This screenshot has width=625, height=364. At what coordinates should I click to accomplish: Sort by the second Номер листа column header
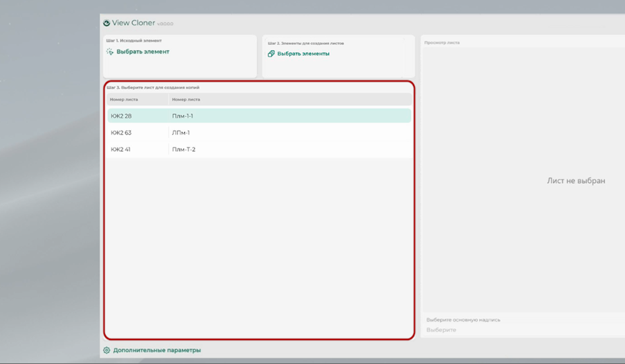click(186, 100)
